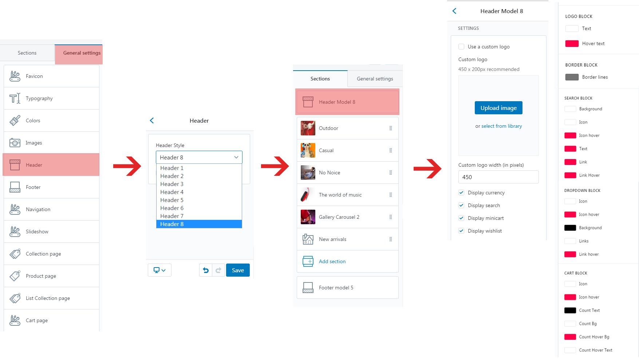The width and height of the screenshot is (639, 364).
Task: Enable the Use a custom logo checkbox
Action: pos(461,47)
